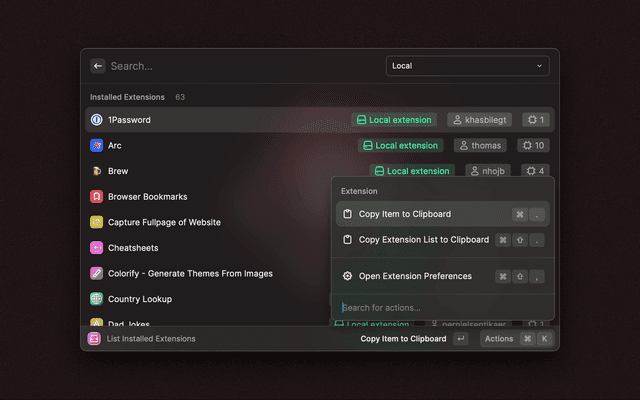Click the Arc extension icon
Screen dimensions: 640x400
tap(96, 146)
